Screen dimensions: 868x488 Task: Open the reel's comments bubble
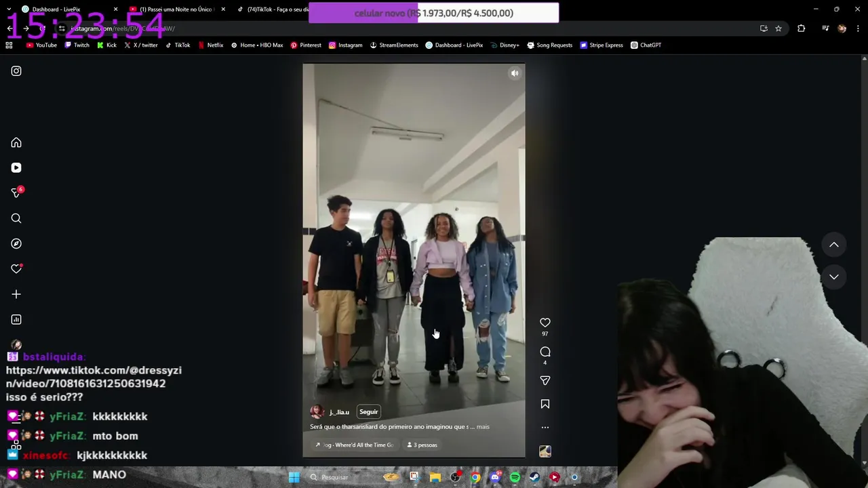[x=545, y=352]
